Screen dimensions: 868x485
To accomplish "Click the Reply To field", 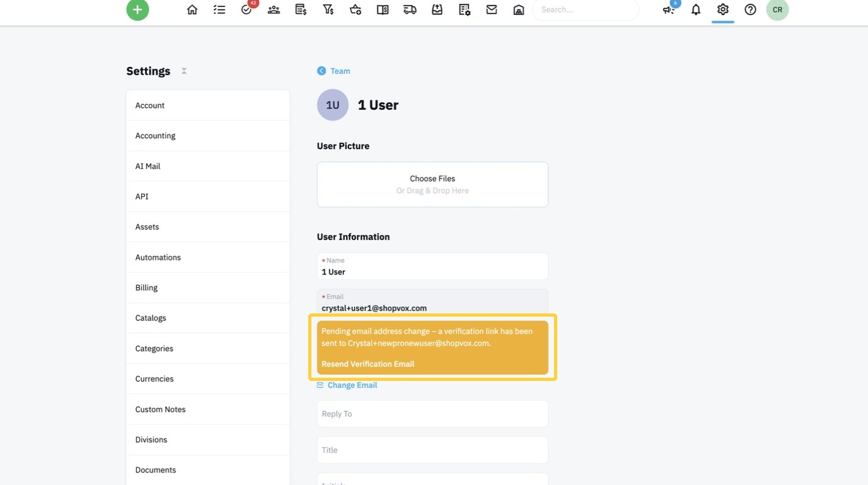I will coord(432,414).
